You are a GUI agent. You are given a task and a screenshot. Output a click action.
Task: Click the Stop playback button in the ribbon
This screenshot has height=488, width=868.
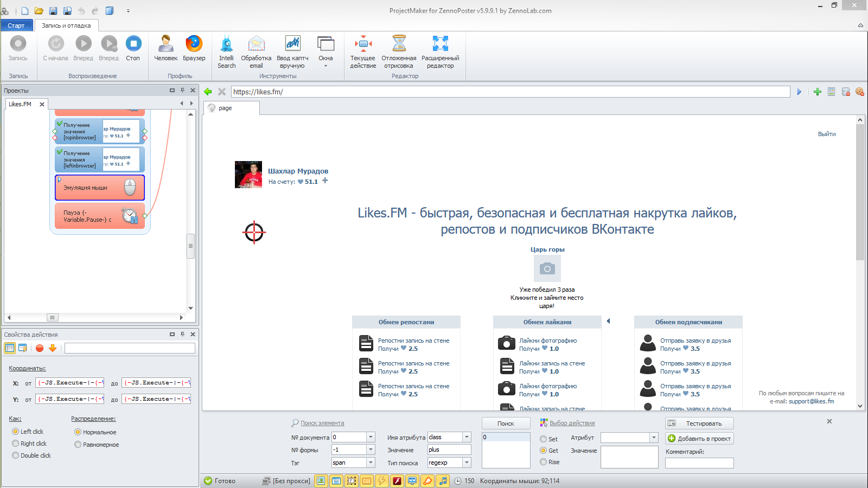133,48
